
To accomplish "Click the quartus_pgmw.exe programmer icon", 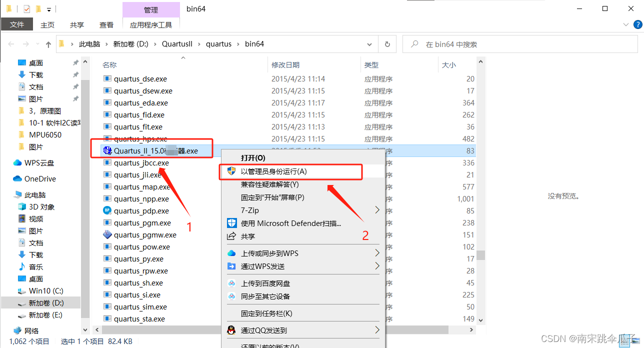I will (x=107, y=234).
